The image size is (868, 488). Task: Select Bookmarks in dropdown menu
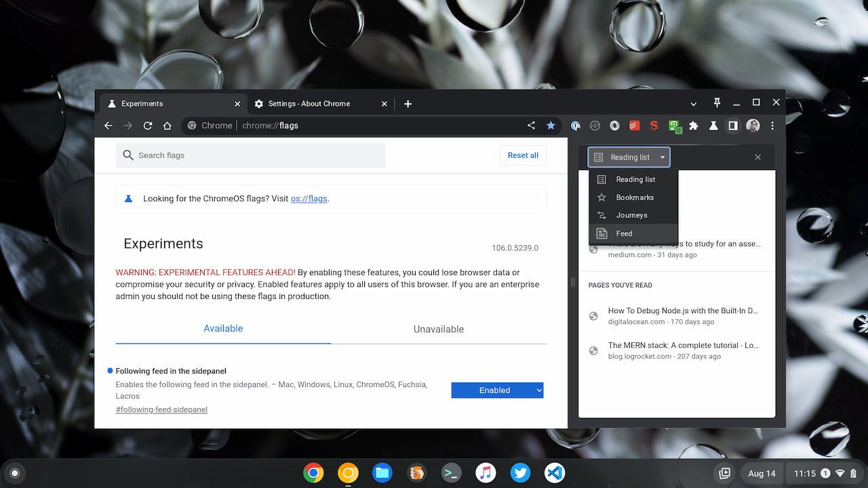pyautogui.click(x=633, y=197)
